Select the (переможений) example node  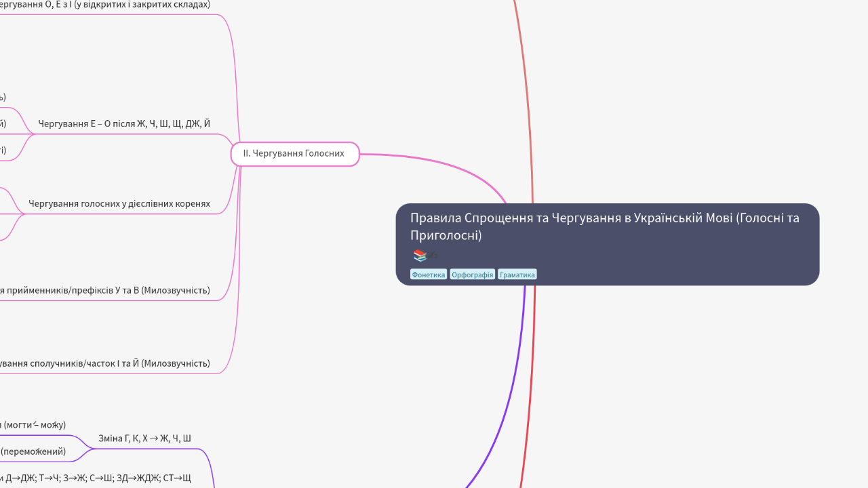tap(33, 451)
